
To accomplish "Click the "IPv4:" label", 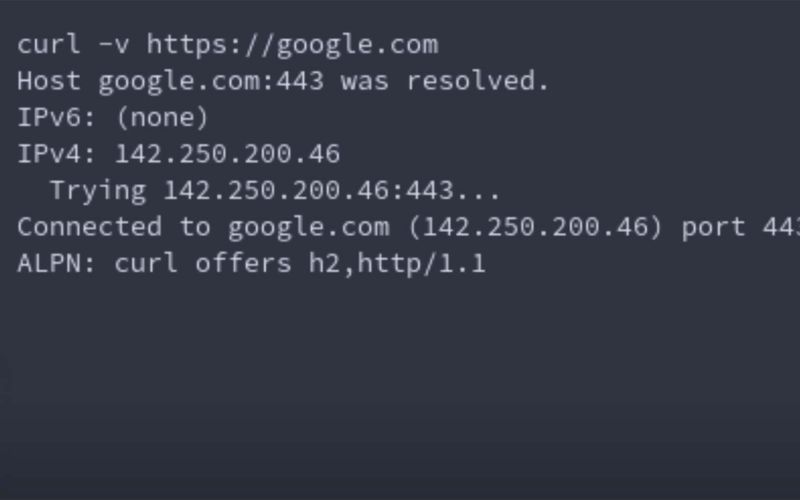I will coord(57,154).
